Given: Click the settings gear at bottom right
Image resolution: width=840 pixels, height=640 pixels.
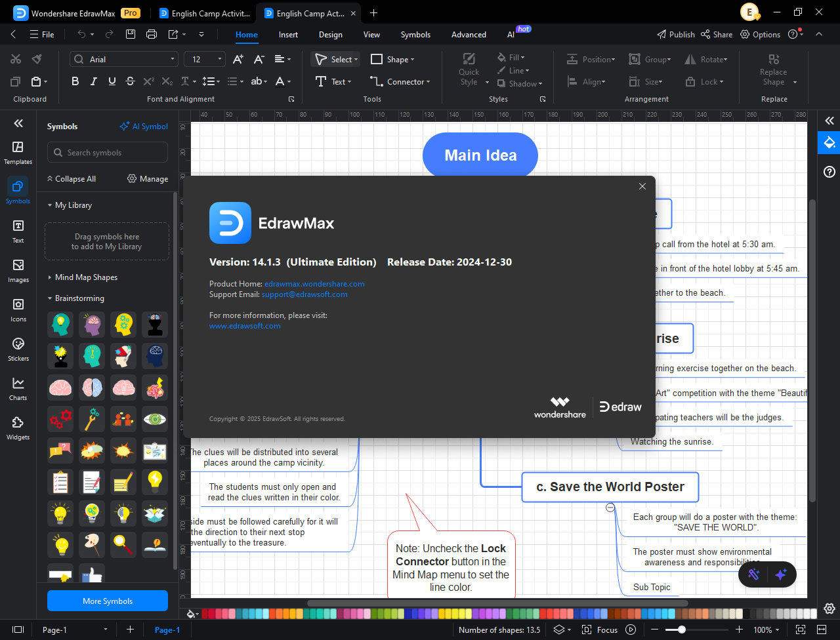Looking at the screenshot, I should [829, 609].
